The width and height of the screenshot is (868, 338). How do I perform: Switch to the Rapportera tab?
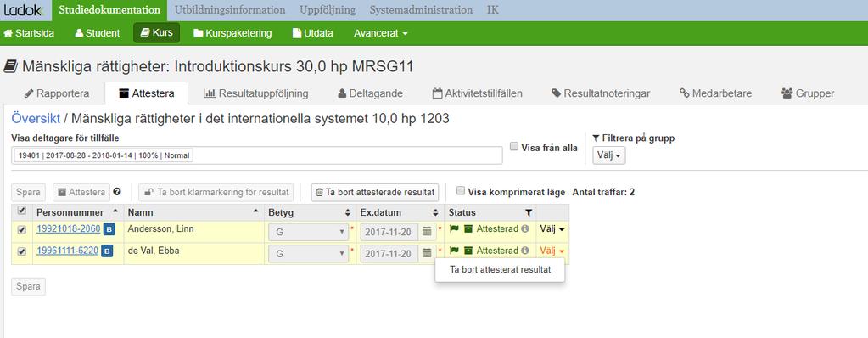[57, 93]
